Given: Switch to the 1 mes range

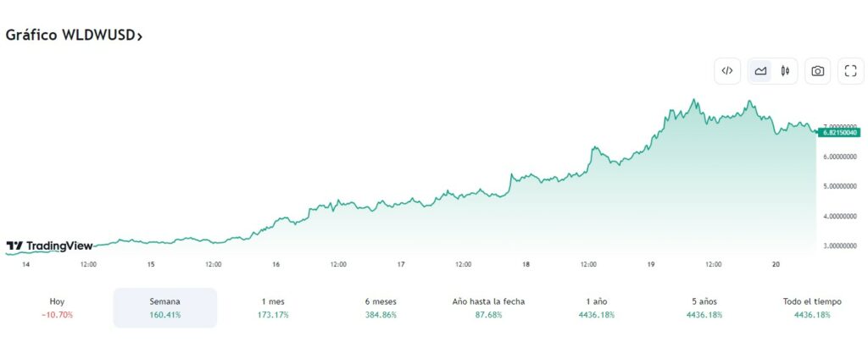Looking at the screenshot, I should (x=272, y=308).
